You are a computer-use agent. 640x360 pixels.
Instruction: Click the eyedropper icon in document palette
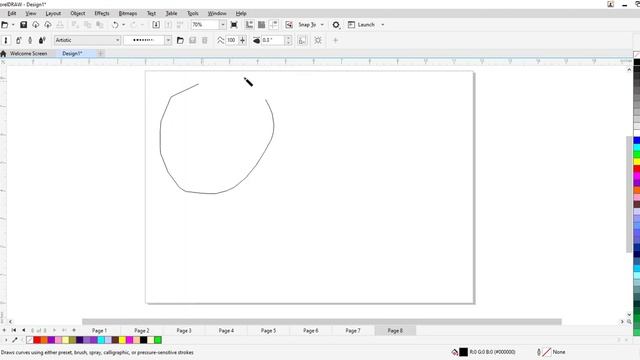15,340
